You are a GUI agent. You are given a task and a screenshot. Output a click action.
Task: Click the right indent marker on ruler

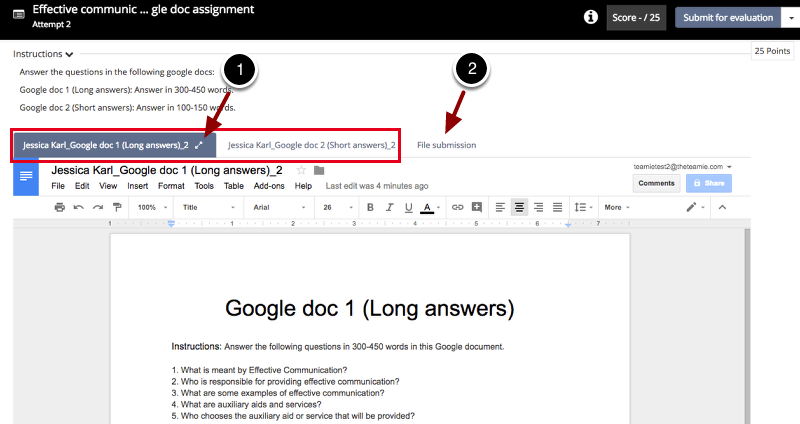click(x=568, y=225)
